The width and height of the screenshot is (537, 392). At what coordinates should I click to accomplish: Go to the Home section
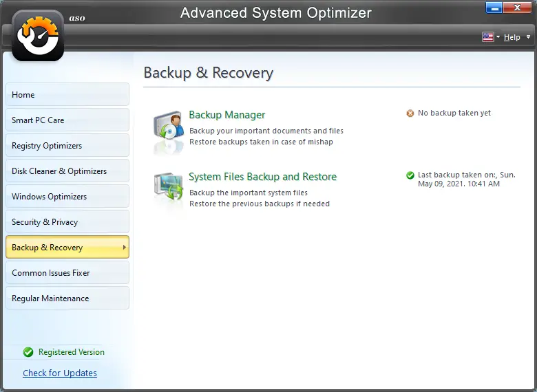click(67, 94)
